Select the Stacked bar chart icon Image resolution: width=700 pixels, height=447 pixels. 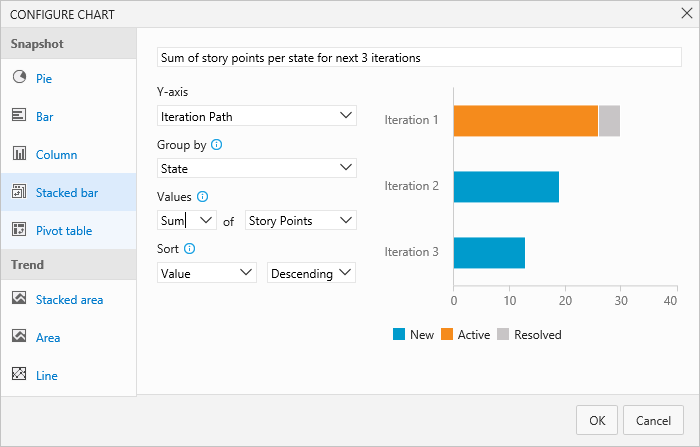pos(19,192)
